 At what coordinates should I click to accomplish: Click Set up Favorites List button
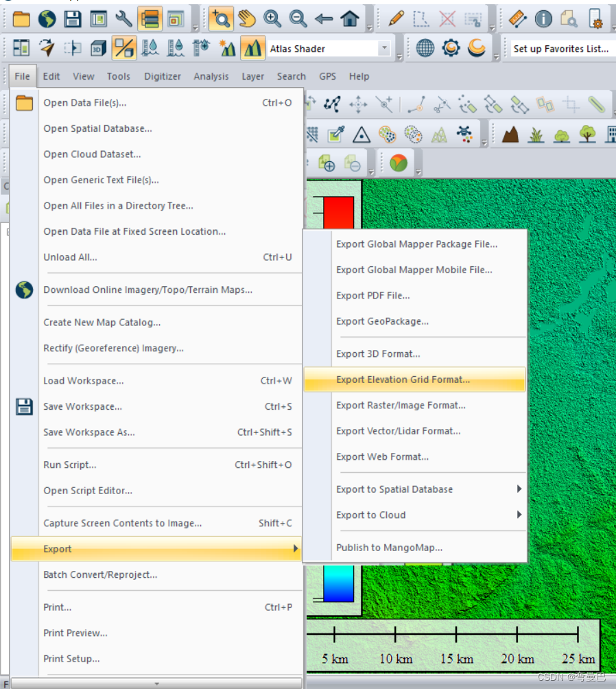tap(561, 49)
